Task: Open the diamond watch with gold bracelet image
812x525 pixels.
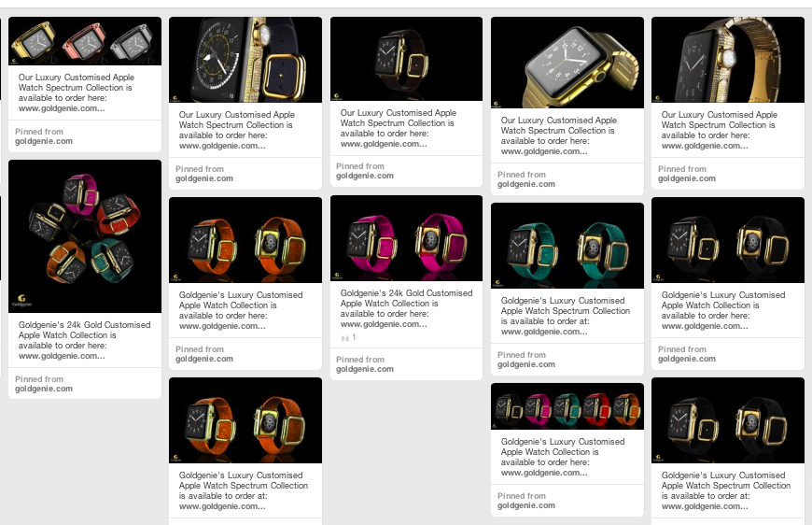Action: tap(728, 60)
